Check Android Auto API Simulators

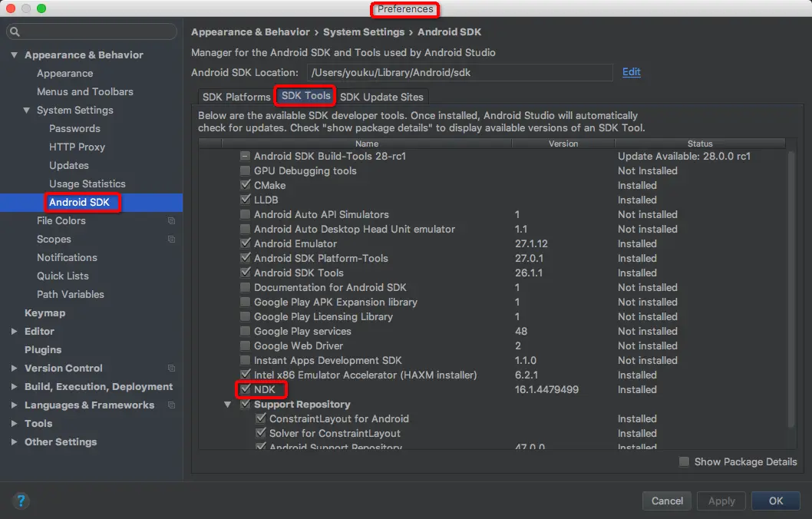coord(245,214)
